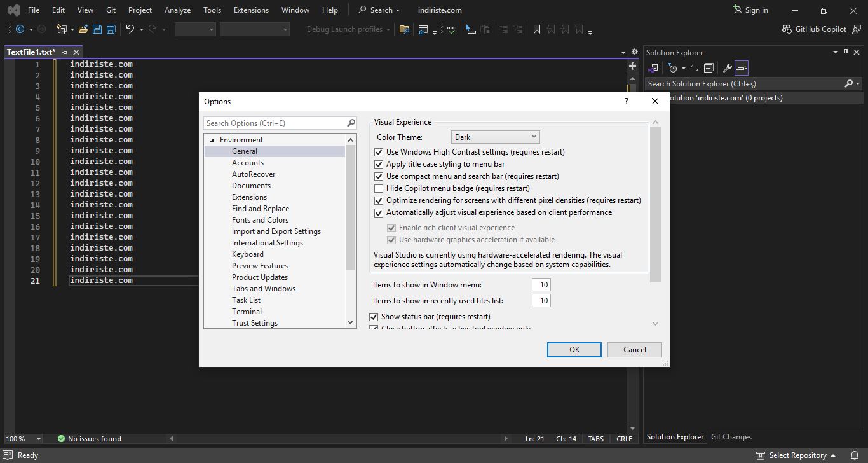Click the spell checker abc icon

click(x=452, y=29)
